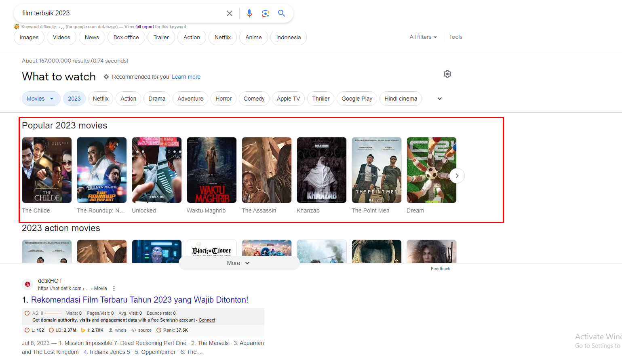Select The Childe movie poster

click(x=46, y=170)
